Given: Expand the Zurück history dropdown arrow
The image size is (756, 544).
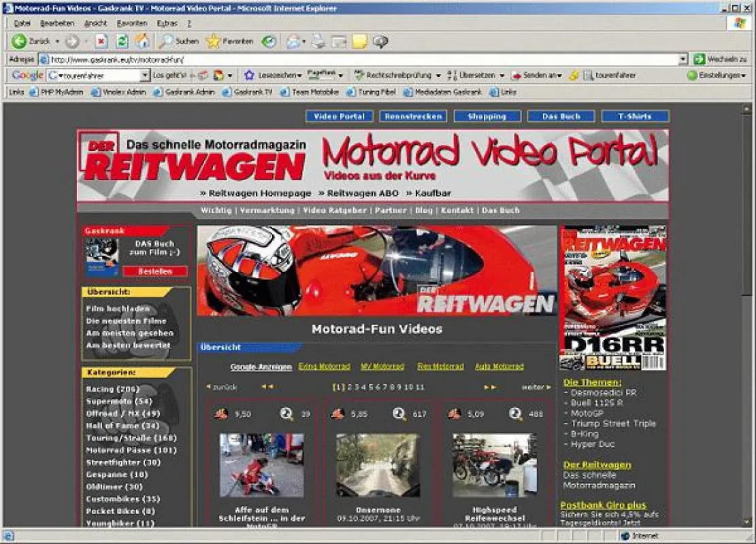Looking at the screenshot, I should pyautogui.click(x=57, y=42).
